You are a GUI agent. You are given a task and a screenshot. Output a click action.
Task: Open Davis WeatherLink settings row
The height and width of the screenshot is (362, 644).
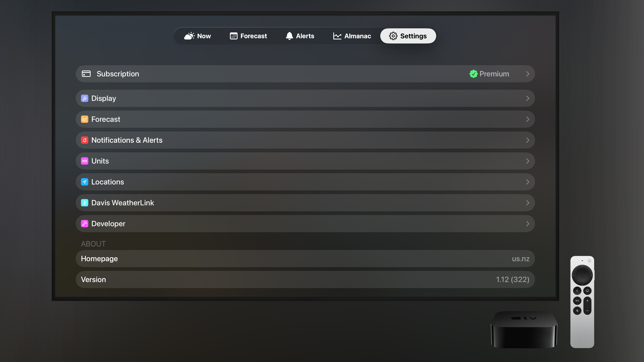click(x=305, y=203)
